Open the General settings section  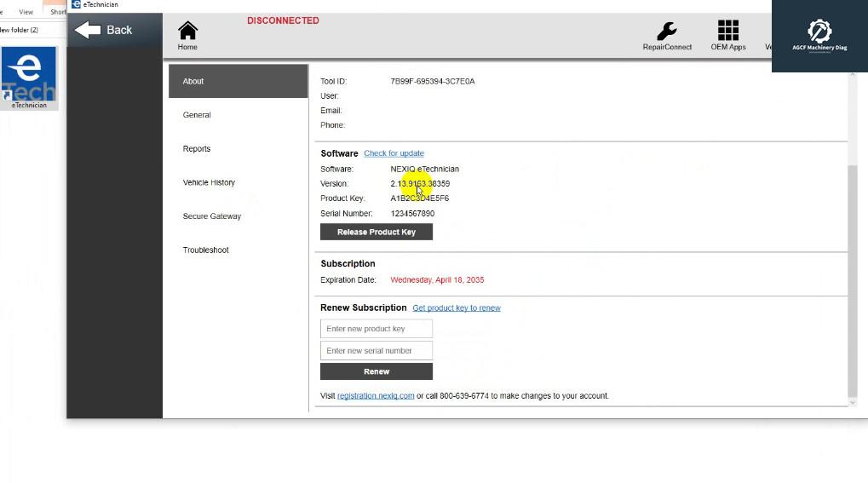pyautogui.click(x=238, y=115)
